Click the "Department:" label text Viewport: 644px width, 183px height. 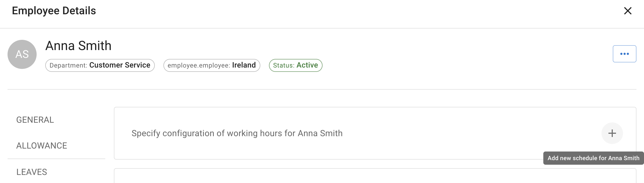point(68,65)
